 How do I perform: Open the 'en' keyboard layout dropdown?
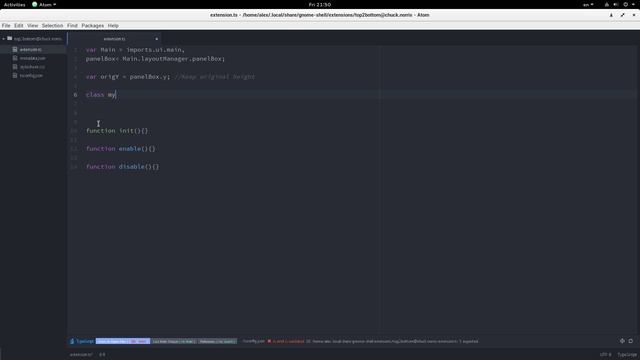(x=588, y=4)
